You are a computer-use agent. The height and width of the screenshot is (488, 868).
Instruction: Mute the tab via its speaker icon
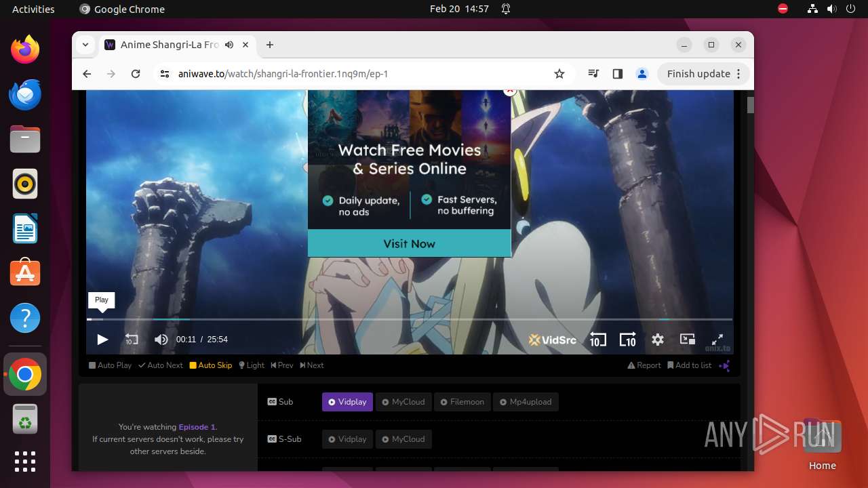point(229,45)
